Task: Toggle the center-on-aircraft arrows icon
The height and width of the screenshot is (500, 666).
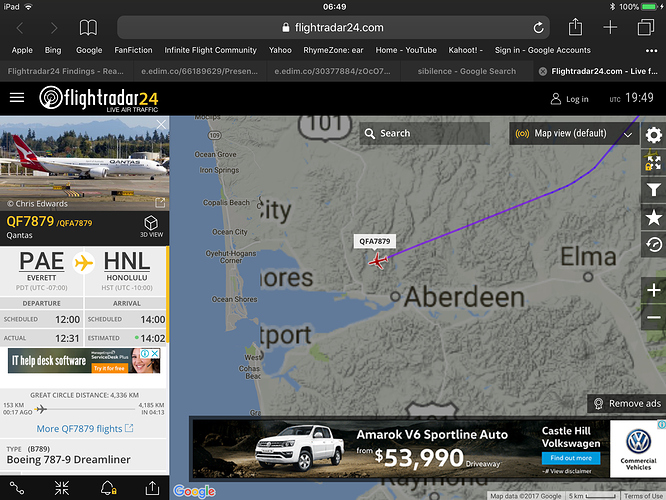Action: point(62,488)
